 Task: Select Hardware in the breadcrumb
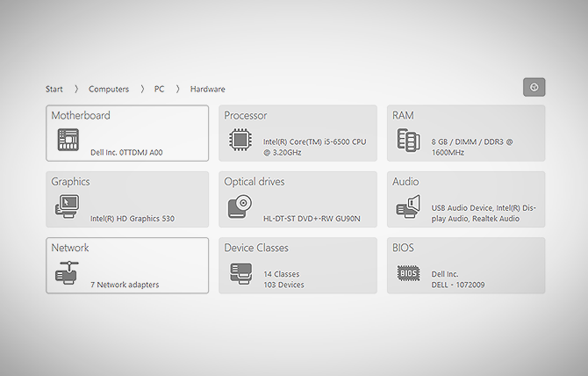208,89
